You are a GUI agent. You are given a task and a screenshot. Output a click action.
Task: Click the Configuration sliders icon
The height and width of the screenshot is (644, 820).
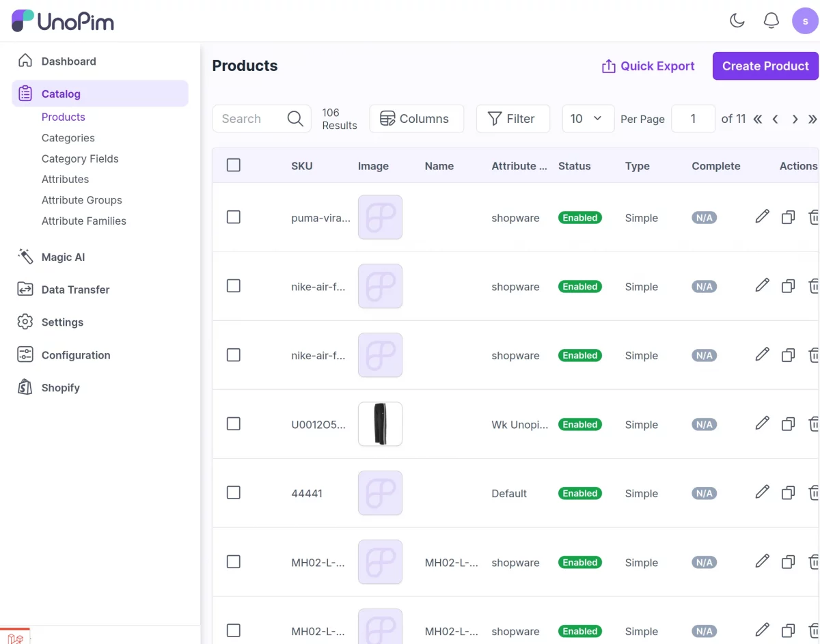(25, 354)
